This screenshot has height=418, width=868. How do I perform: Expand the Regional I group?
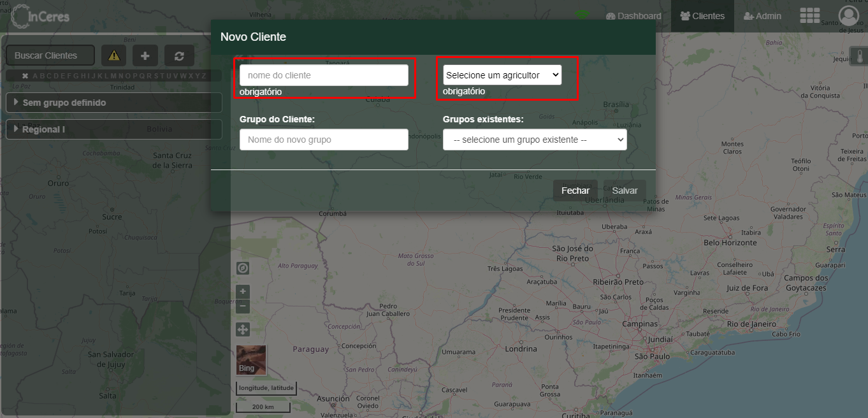113,129
